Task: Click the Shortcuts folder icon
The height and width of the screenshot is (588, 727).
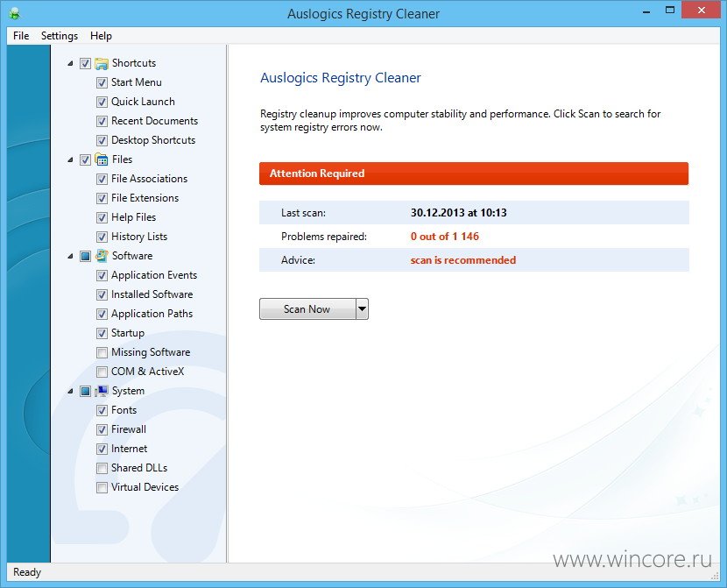Action: click(102, 63)
